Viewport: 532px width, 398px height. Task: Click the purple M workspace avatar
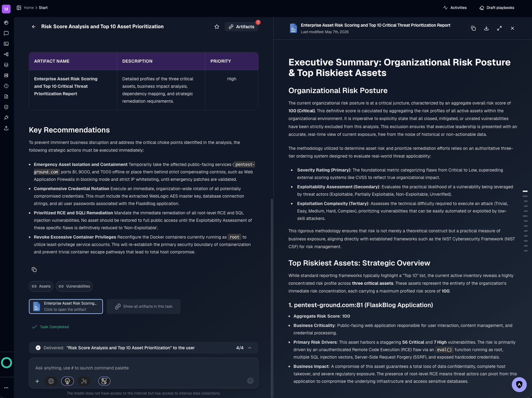click(6, 9)
